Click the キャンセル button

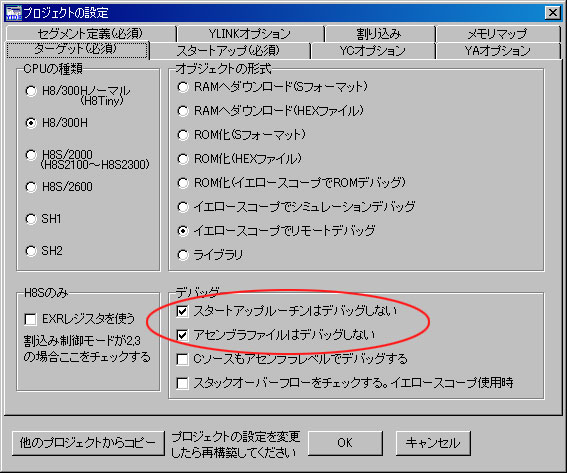coord(433,443)
